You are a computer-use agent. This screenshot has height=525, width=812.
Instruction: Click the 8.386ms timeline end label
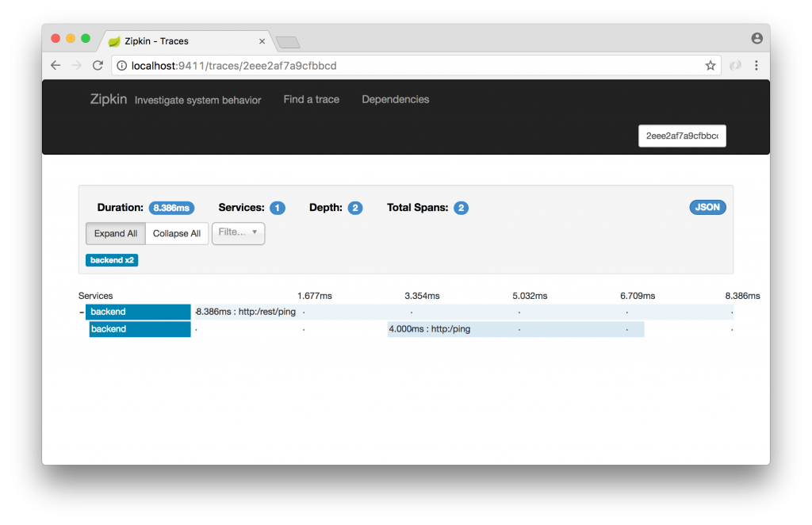tap(742, 296)
